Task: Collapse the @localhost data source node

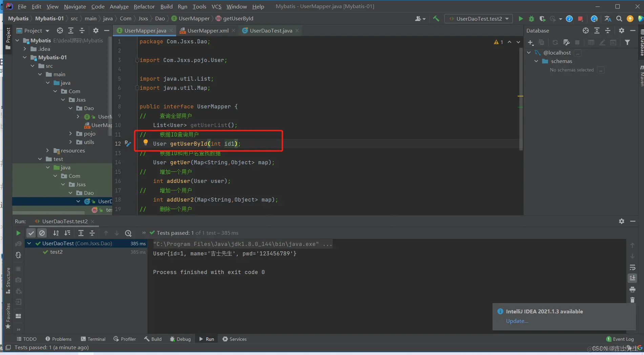Action: point(529,53)
